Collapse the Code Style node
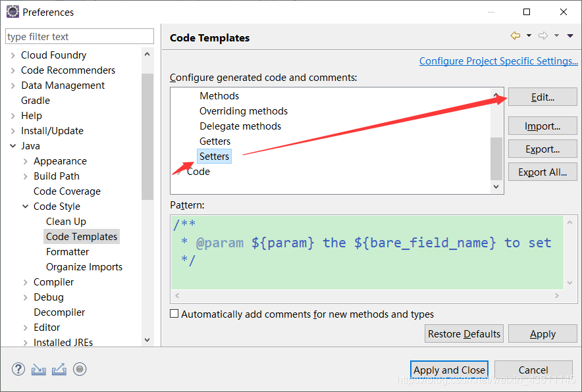 [x=26, y=207]
